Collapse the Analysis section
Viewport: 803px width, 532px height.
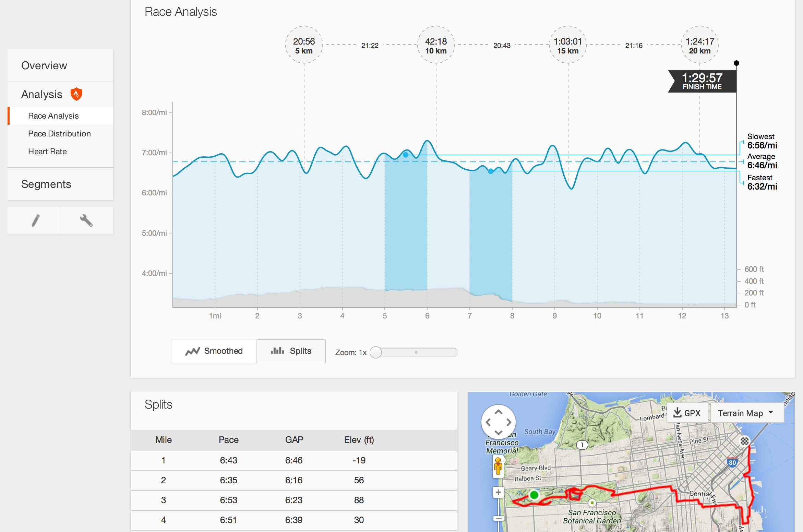[x=41, y=94]
